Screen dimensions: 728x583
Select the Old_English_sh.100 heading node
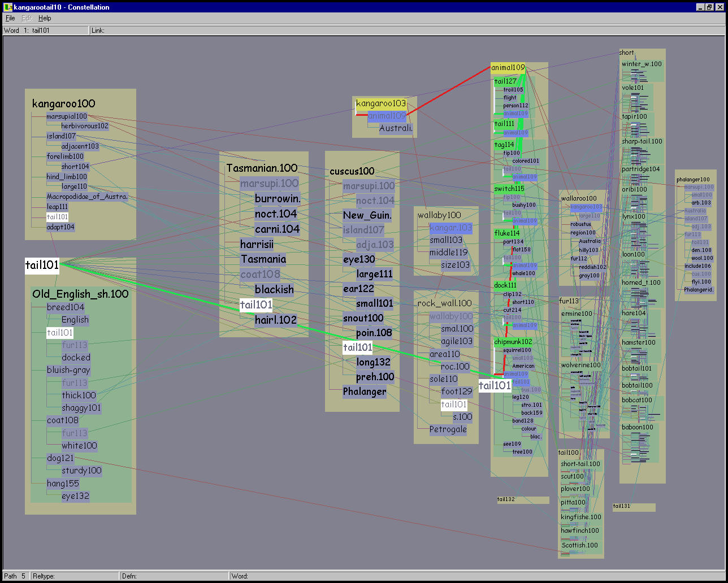click(x=80, y=294)
